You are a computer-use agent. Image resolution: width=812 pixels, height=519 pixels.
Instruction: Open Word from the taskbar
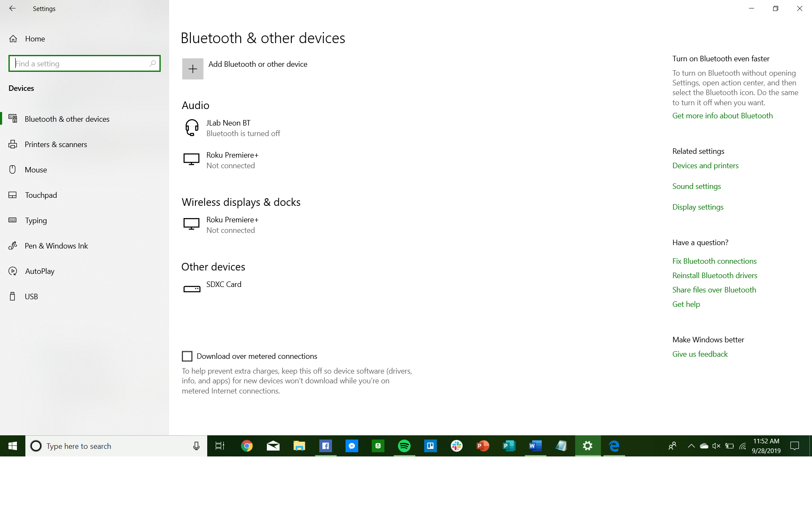point(535,446)
